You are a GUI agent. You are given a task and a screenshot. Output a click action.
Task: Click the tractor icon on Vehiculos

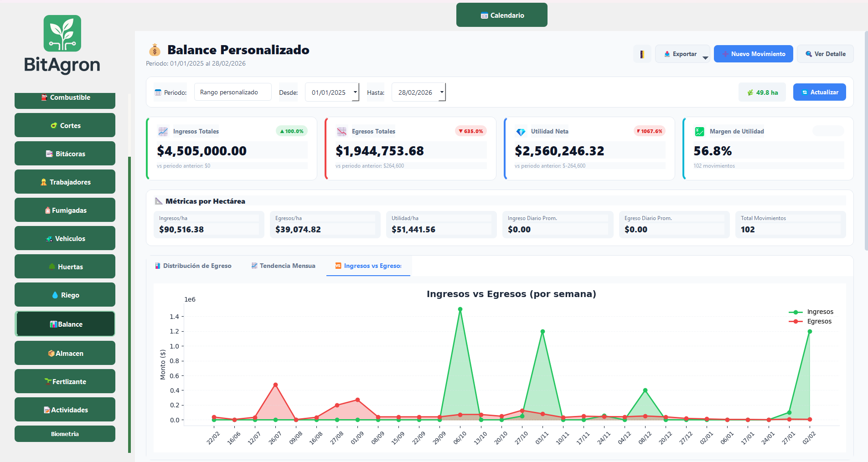(x=49, y=239)
